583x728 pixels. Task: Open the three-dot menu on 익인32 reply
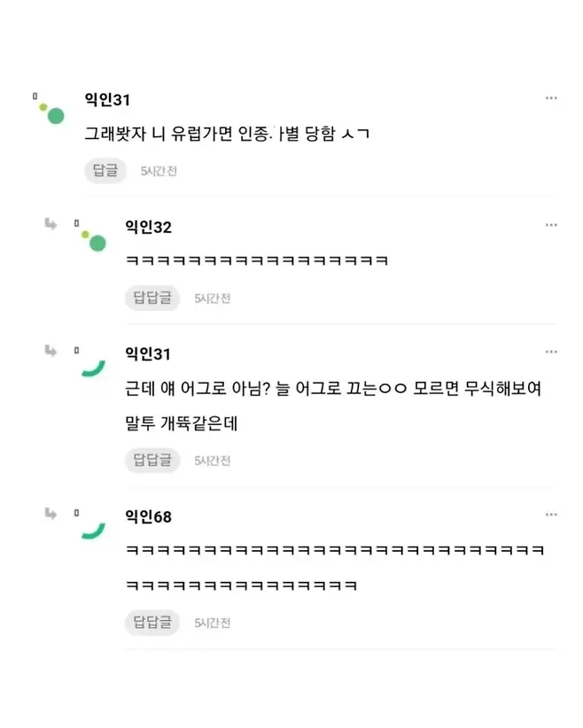(x=551, y=226)
